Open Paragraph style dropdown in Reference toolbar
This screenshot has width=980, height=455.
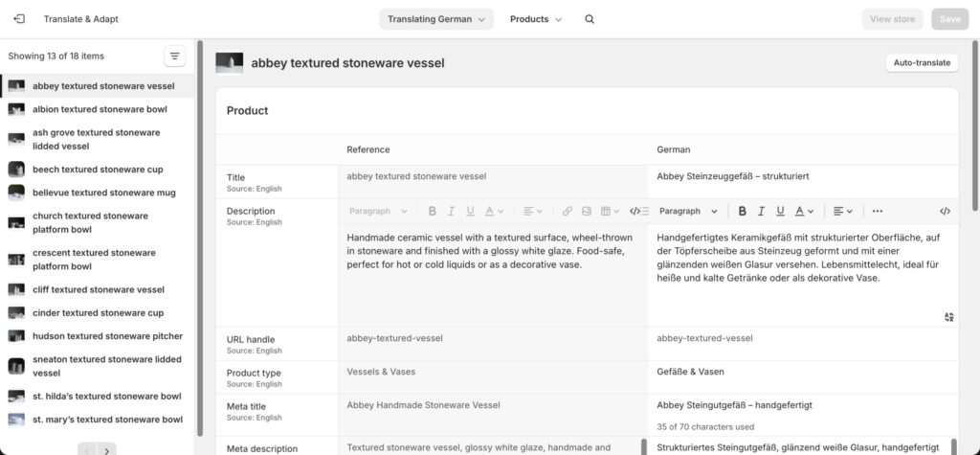(378, 212)
